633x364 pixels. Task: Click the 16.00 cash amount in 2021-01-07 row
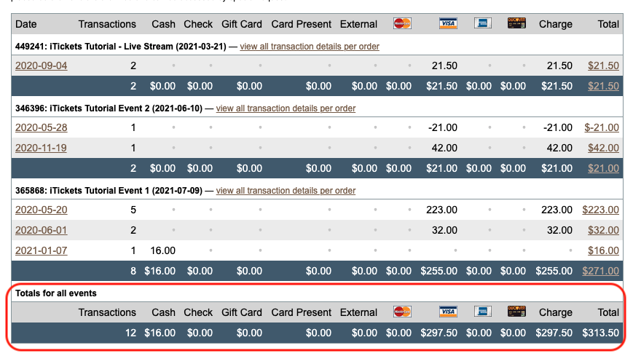coord(162,250)
